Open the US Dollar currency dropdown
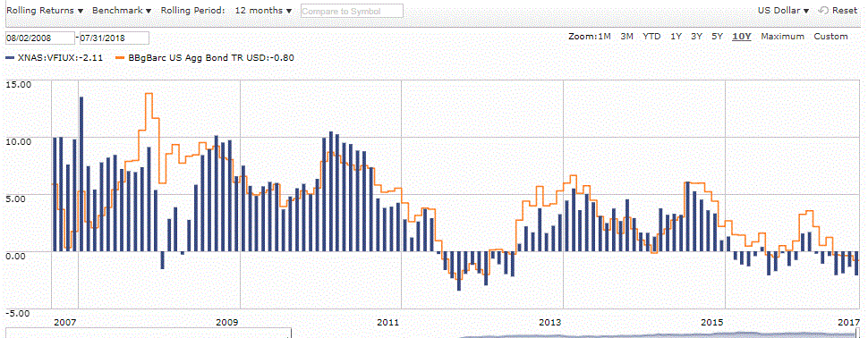868x338 pixels. coord(783,11)
